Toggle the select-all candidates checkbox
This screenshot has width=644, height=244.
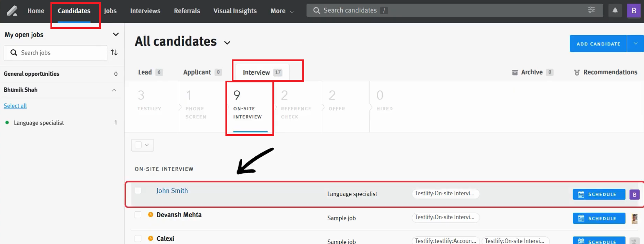click(138, 145)
